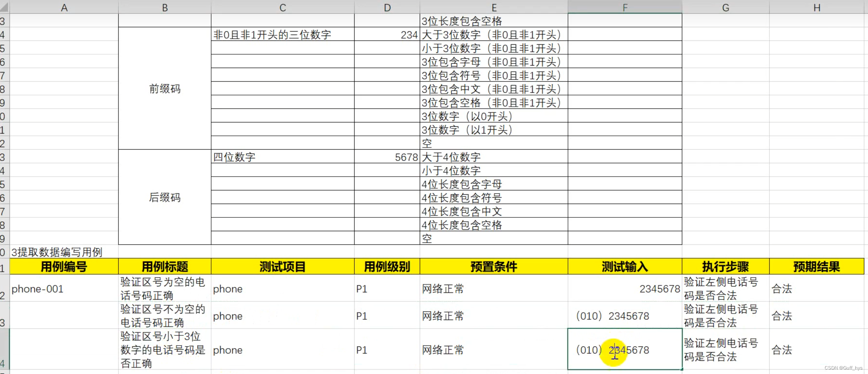Click the yellow '测试项目' header cell
This screenshot has height=374, width=868.
[x=283, y=266]
